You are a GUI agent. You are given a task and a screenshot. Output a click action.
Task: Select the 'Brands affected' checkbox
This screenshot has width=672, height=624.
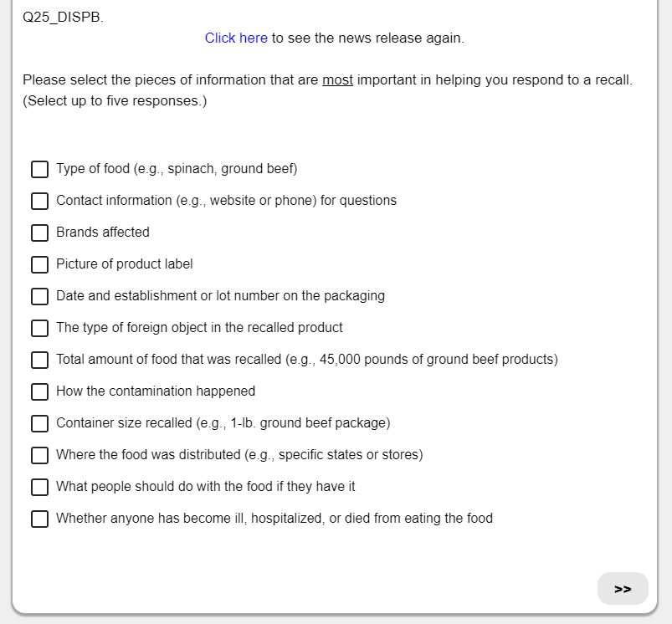[x=40, y=233]
